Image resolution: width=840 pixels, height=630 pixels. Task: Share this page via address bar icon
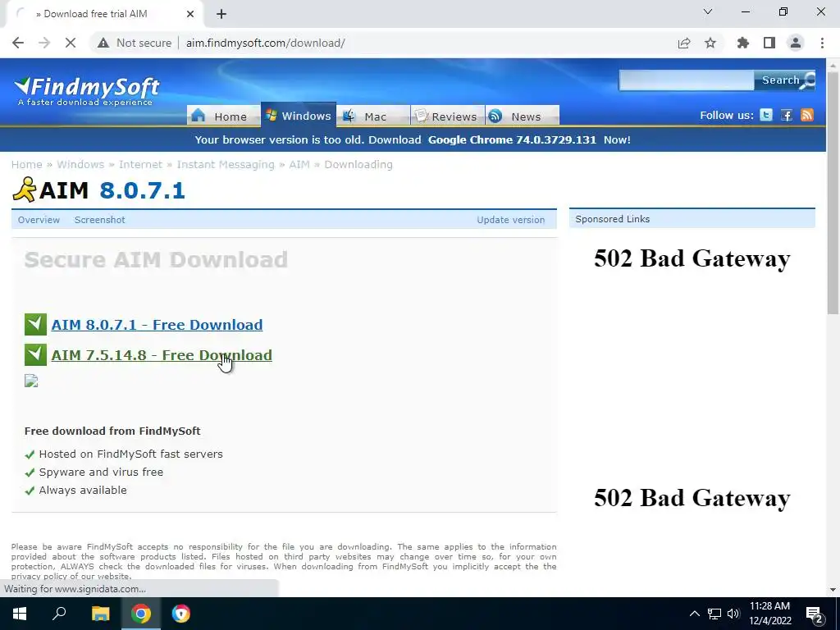click(x=684, y=43)
